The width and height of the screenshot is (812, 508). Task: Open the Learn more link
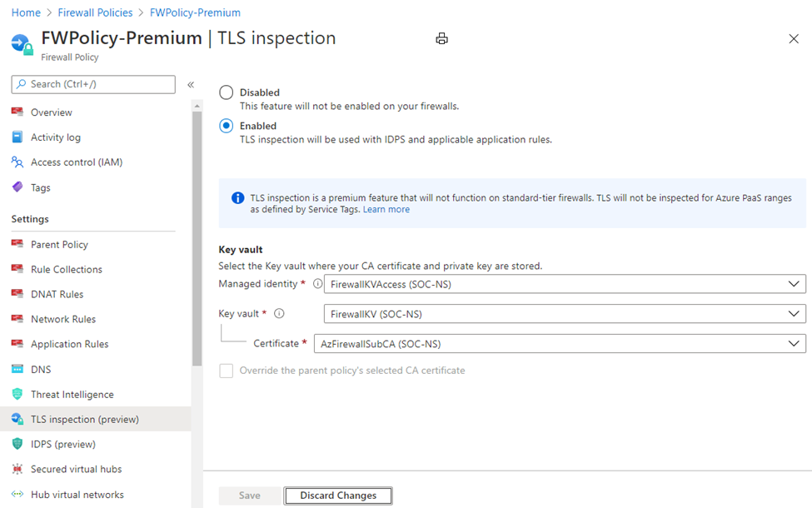386,209
